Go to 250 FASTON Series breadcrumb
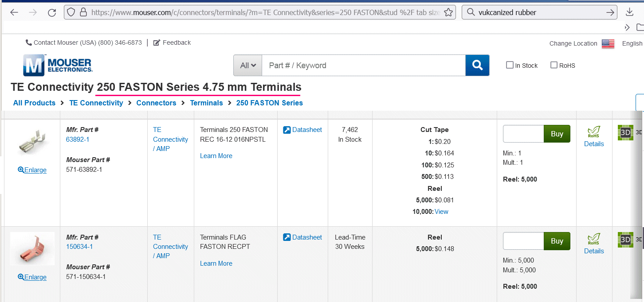This screenshot has height=302, width=644. 270,103
